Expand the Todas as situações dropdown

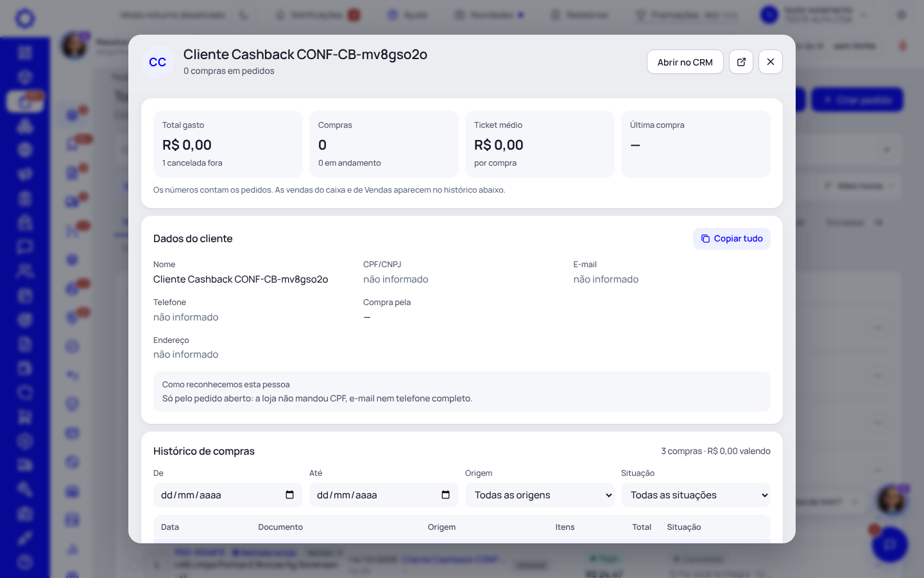(696, 495)
